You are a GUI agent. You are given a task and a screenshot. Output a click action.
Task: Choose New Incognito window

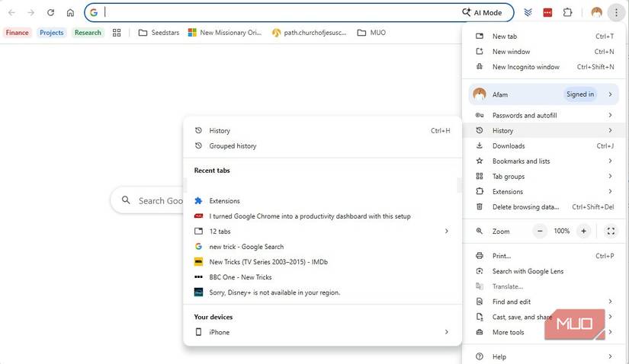point(525,67)
